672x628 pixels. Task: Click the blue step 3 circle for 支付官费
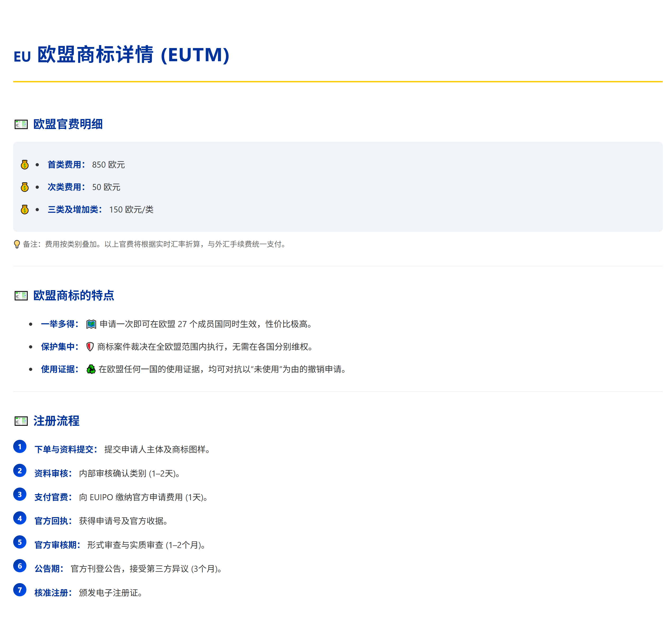point(20,494)
